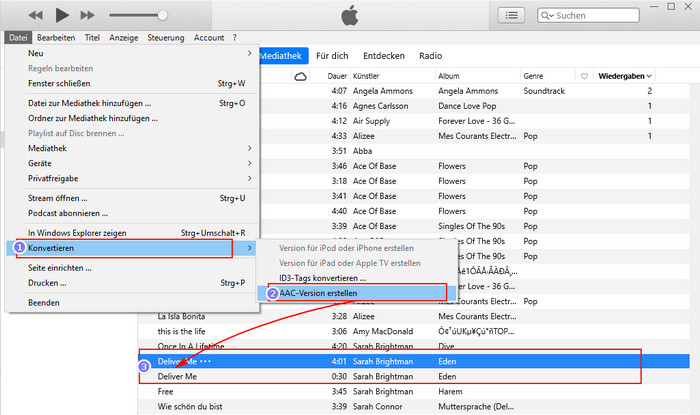The height and width of the screenshot is (415, 700).
Task: Switch to the Radio tab
Action: tap(430, 56)
